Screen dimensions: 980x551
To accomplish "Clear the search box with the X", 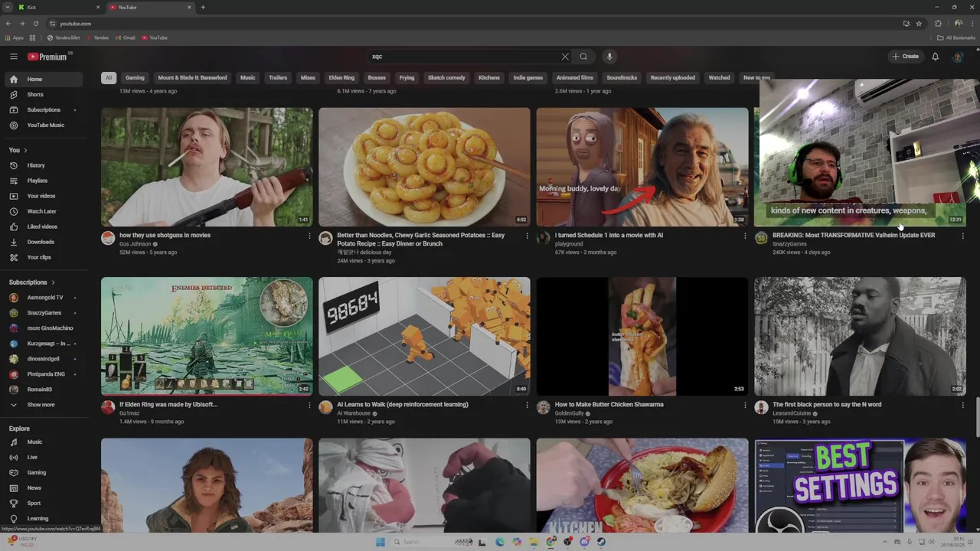I will point(565,57).
